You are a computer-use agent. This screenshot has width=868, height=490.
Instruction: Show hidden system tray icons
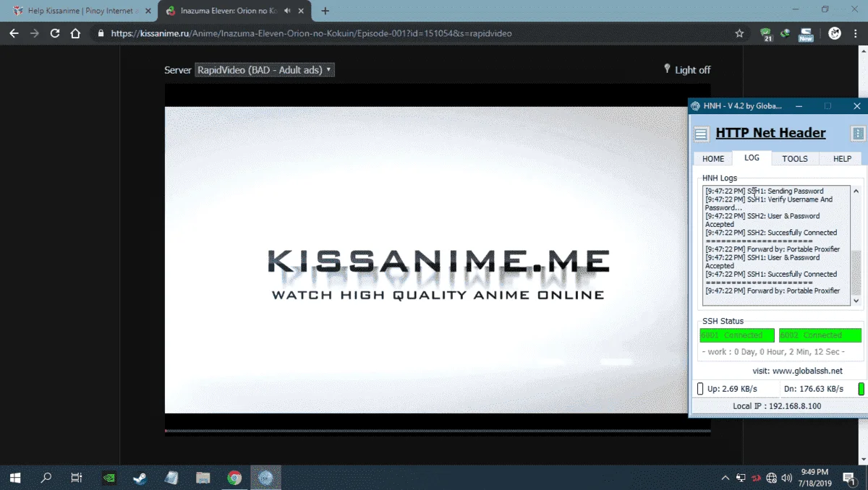(726, 478)
